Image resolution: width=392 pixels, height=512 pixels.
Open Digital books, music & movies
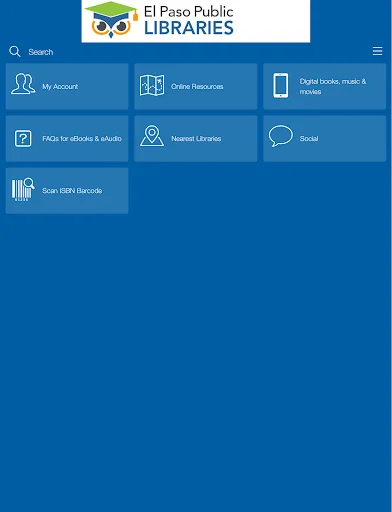tap(333, 86)
